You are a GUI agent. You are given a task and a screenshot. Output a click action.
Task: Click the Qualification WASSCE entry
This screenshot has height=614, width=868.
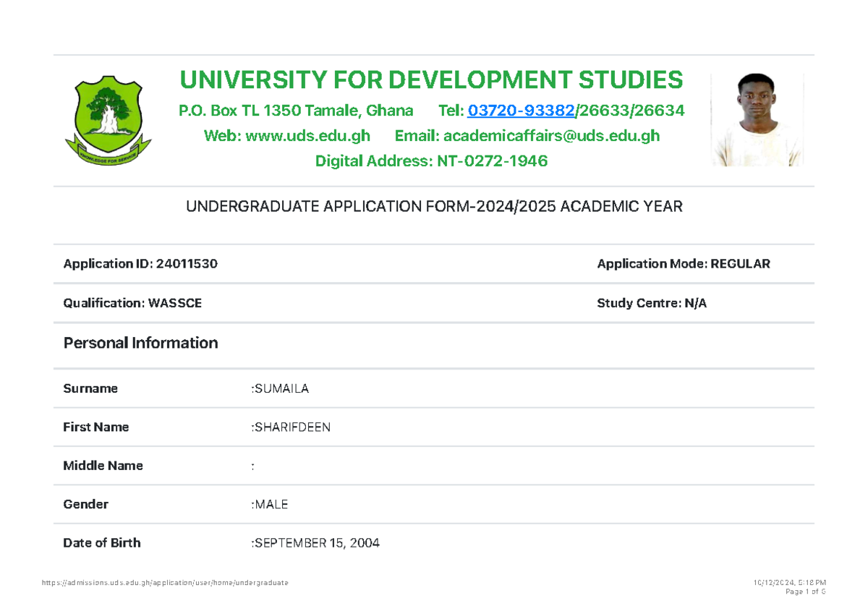132,303
